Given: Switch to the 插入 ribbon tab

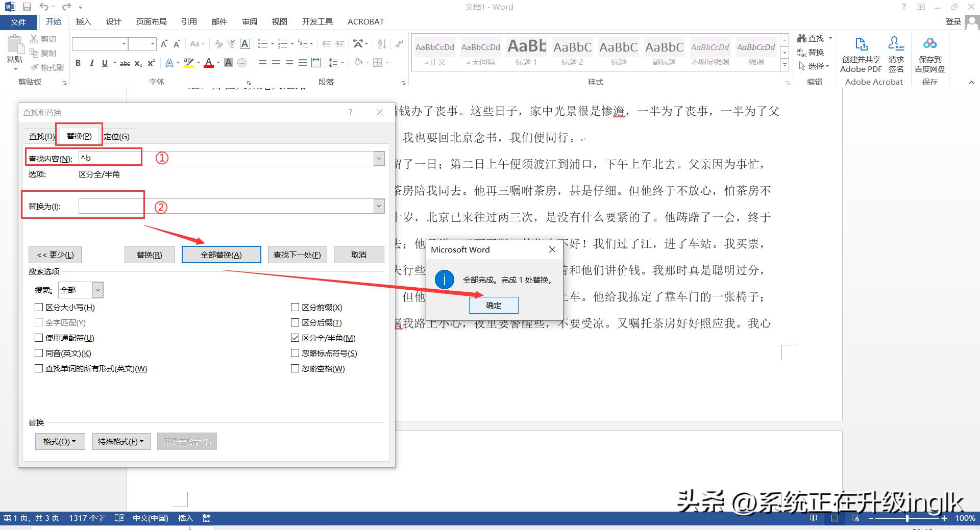Looking at the screenshot, I should click(83, 22).
